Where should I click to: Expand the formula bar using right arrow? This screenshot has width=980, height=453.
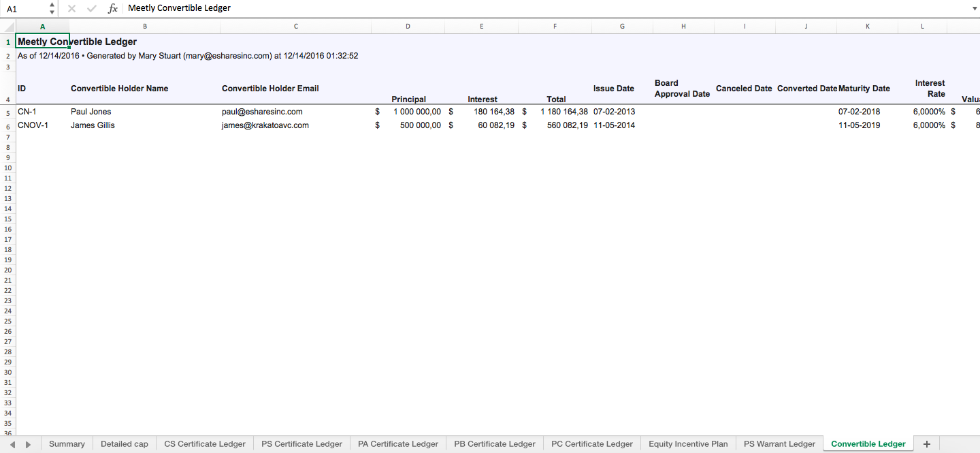tap(975, 8)
